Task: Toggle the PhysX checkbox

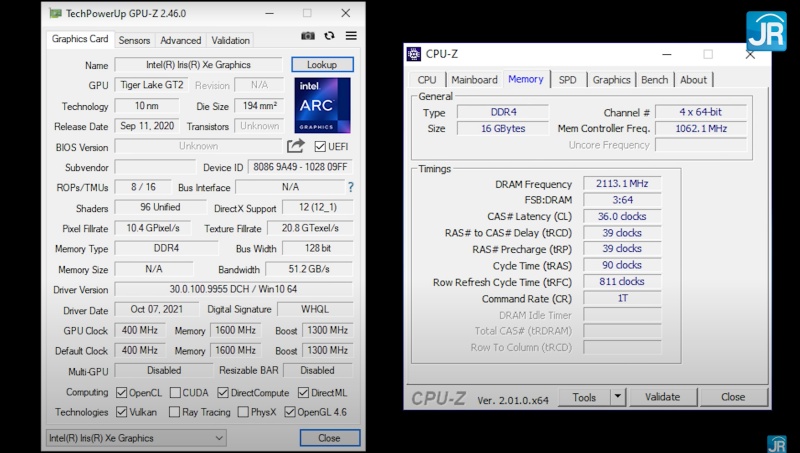Action: [x=243, y=412]
